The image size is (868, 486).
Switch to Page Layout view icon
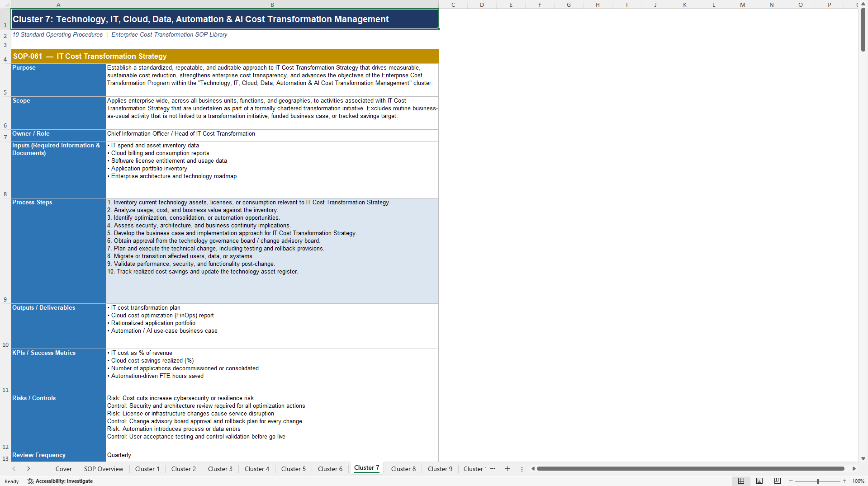(x=759, y=481)
